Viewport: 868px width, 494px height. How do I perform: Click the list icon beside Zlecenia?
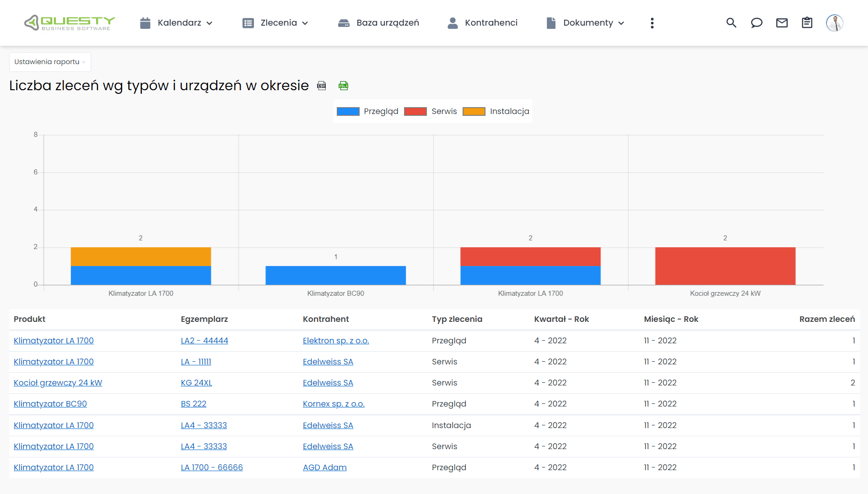(x=248, y=23)
